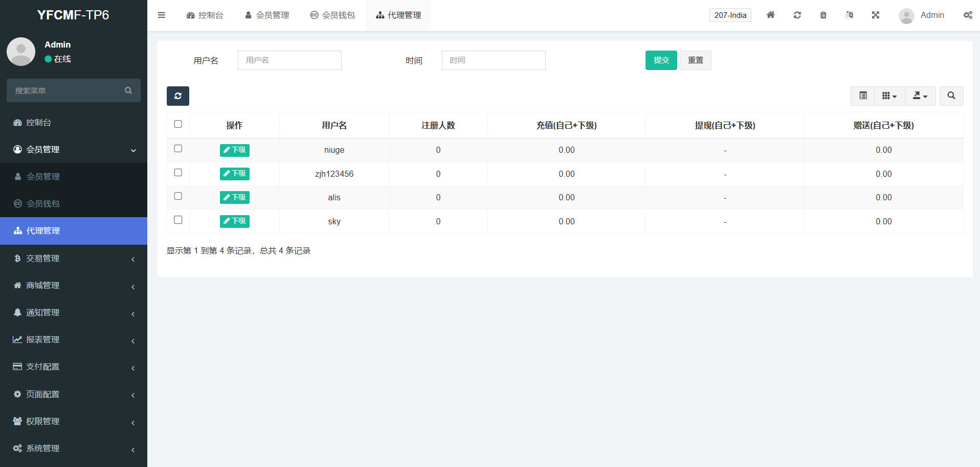This screenshot has height=467, width=980.
Task: Click the table search magnifier icon
Action: tap(951, 96)
